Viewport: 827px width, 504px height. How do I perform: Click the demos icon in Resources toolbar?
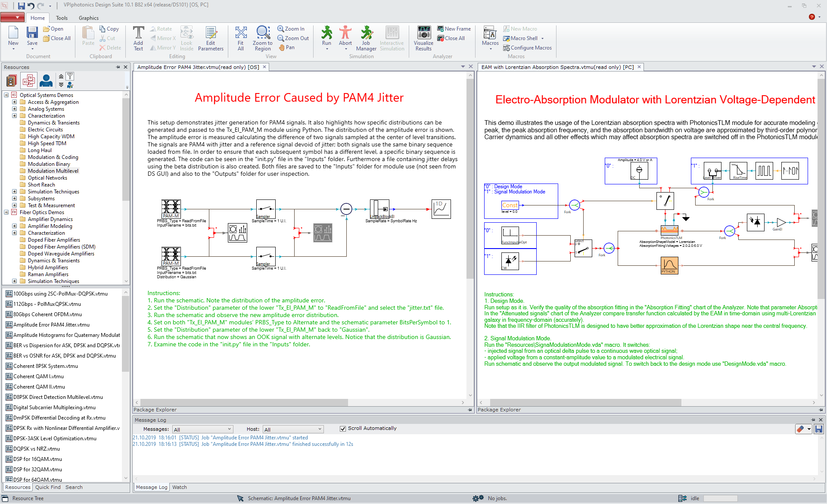pyautogui.click(x=29, y=81)
